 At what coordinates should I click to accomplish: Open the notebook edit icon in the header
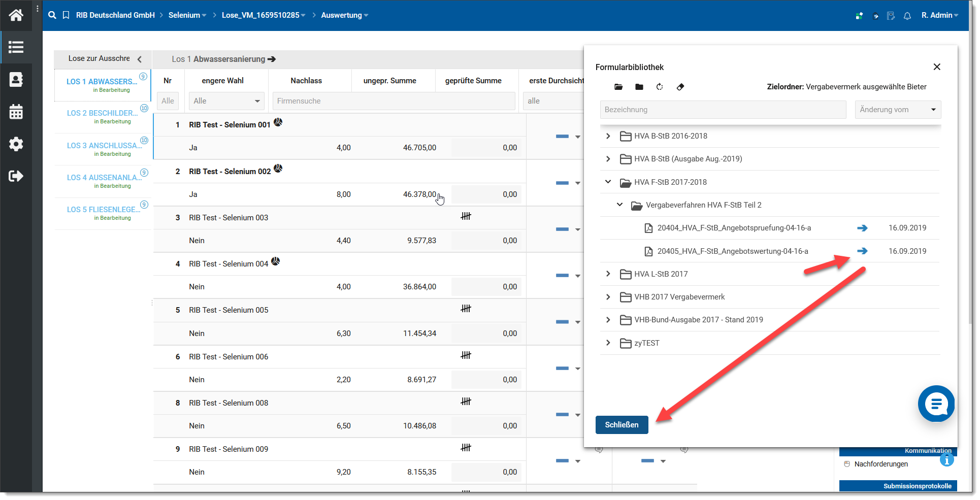point(891,16)
